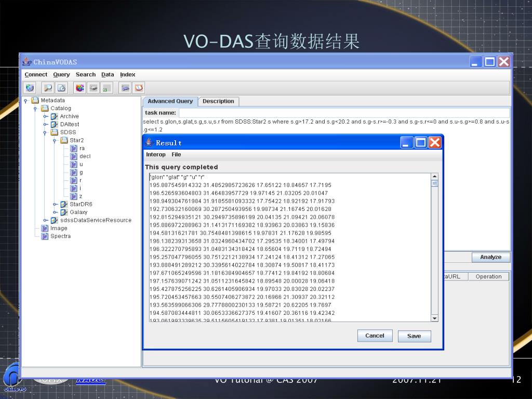Open Interop menu in Result window
The image size is (532, 399).
tap(156, 154)
